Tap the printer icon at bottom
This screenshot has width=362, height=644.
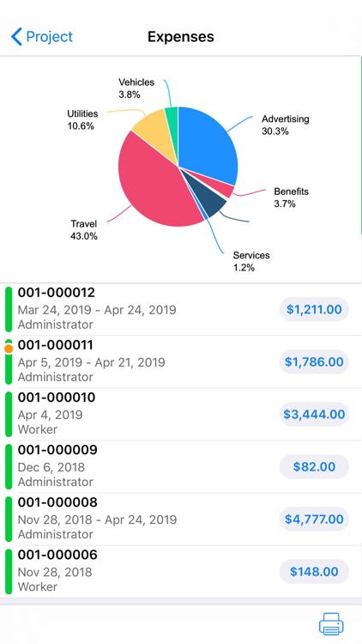tap(331, 623)
